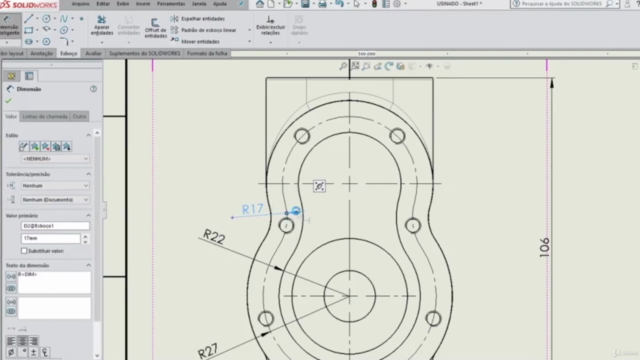The image size is (640, 360).
Task: Open precision Nenhum (Documento) dropdown
Action: pyautogui.click(x=55, y=200)
